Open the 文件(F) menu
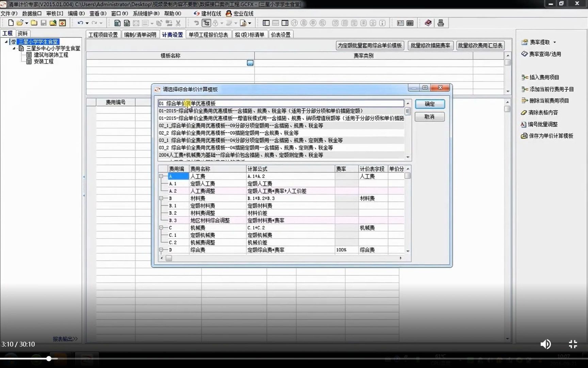The width and height of the screenshot is (588, 368). point(9,14)
